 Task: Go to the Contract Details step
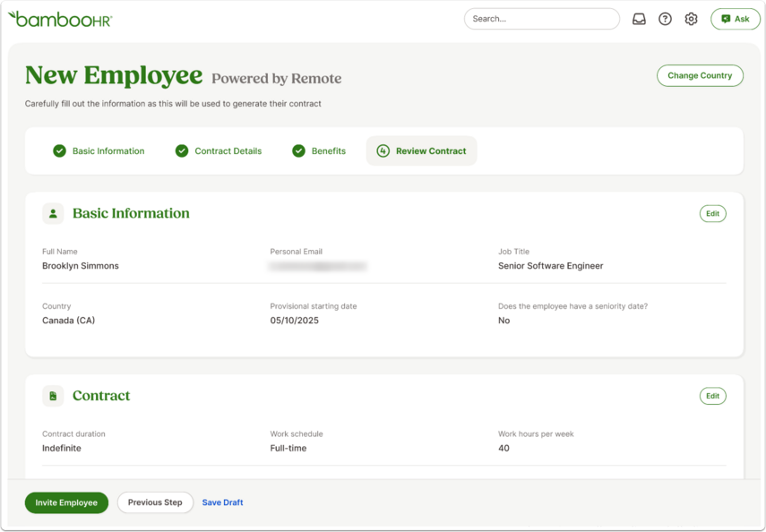(219, 151)
